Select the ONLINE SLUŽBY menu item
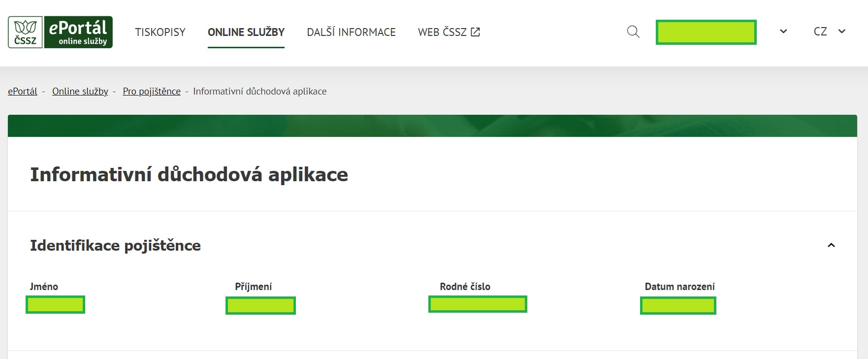The image size is (868, 359). click(246, 33)
